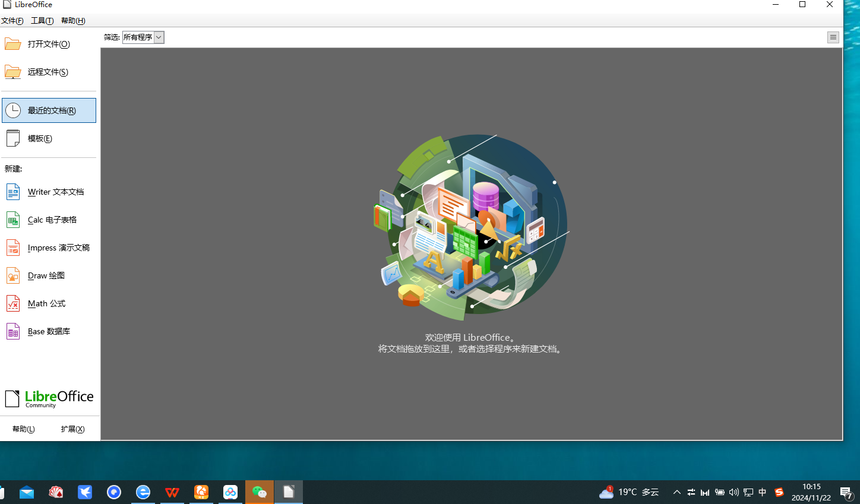Click the Writer document icon
860x504 pixels.
[13, 192]
